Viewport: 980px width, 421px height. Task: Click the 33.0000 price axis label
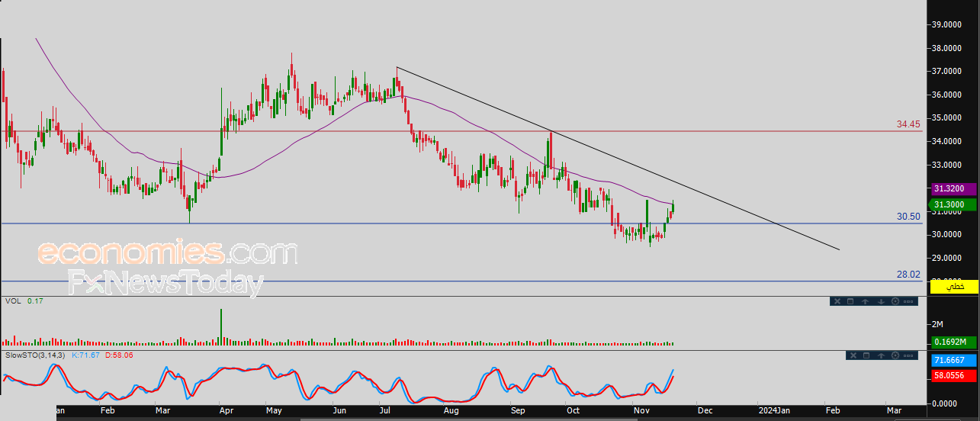pyautogui.click(x=947, y=165)
